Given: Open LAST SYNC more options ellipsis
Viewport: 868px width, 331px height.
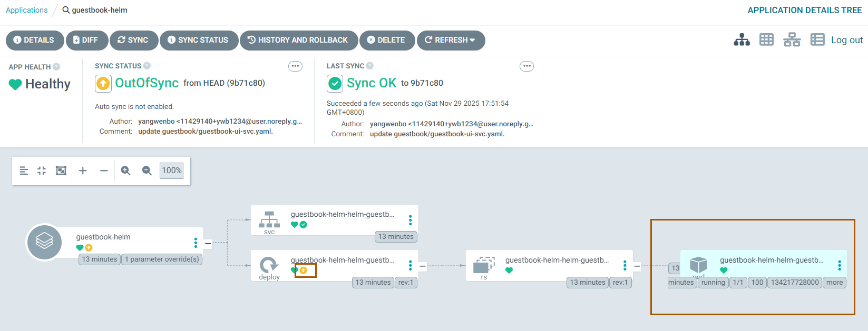Looking at the screenshot, I should coord(526,66).
